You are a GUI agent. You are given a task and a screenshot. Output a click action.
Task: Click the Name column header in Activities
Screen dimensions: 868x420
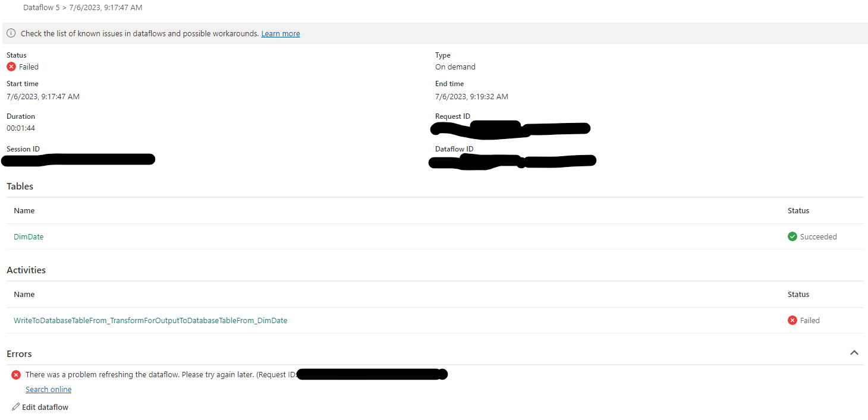[x=24, y=295]
